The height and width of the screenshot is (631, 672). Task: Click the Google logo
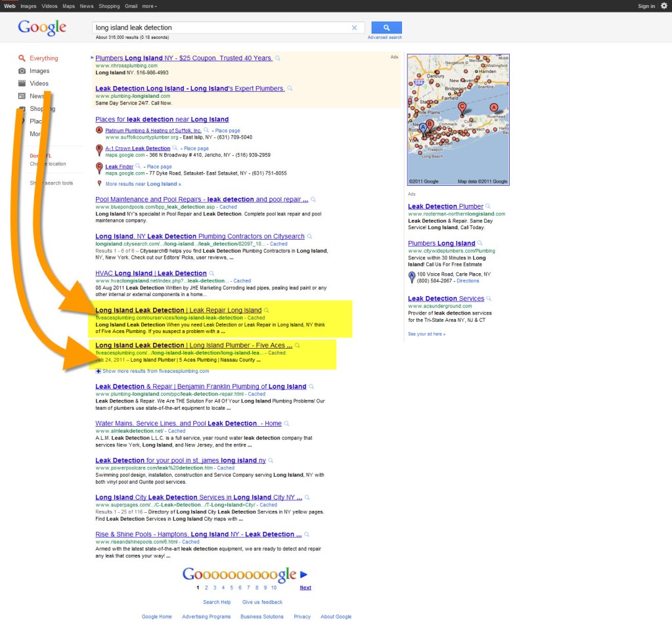[42, 28]
